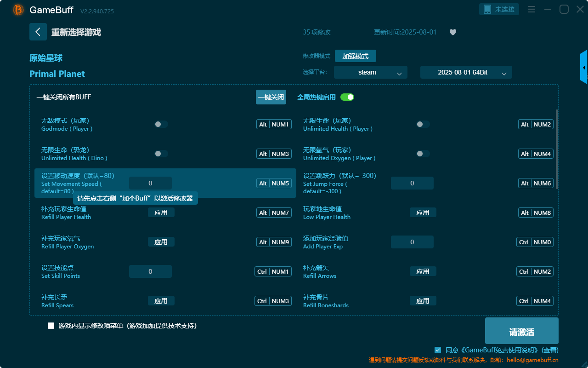The height and width of the screenshot is (368, 588).
Task: Toggle Godmode (Player) switch
Action: tap(161, 124)
